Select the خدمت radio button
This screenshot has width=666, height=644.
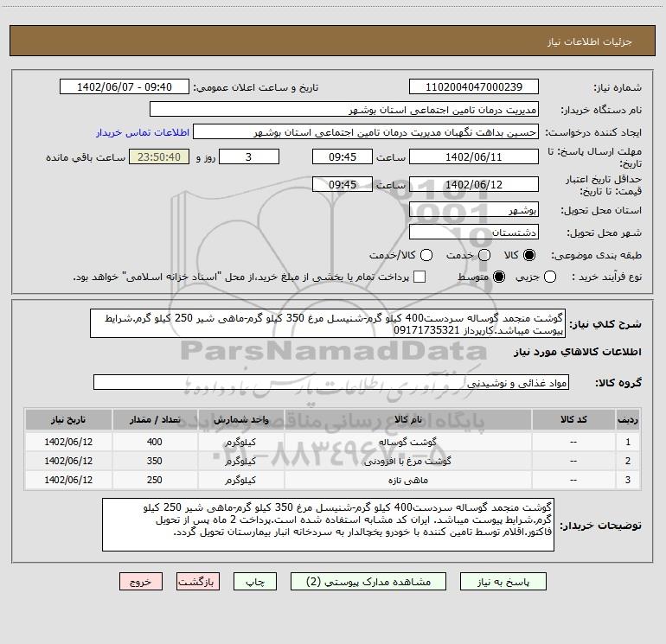click(x=484, y=255)
